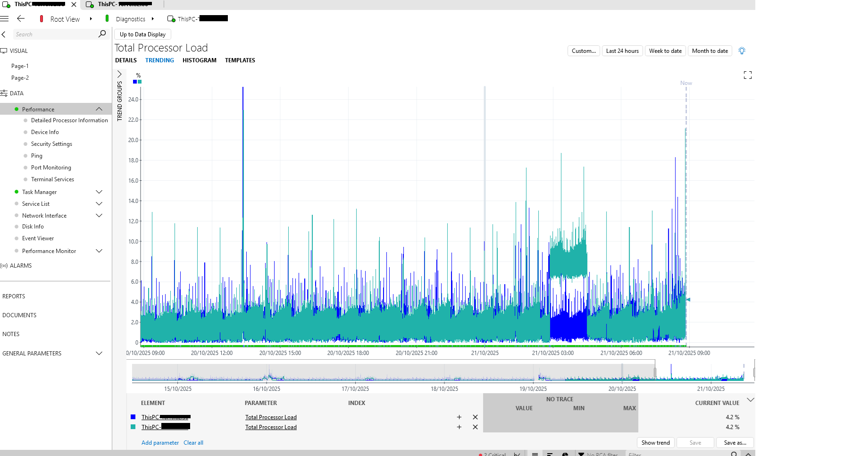Click the blue color swatch in legend table
This screenshot has height=456, width=868.
(x=133, y=417)
